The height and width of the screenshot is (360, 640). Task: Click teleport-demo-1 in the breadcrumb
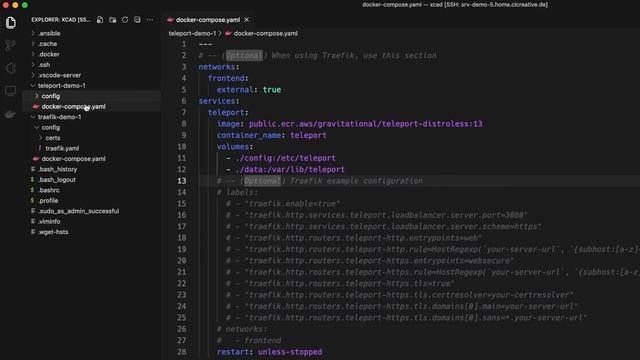click(x=192, y=33)
